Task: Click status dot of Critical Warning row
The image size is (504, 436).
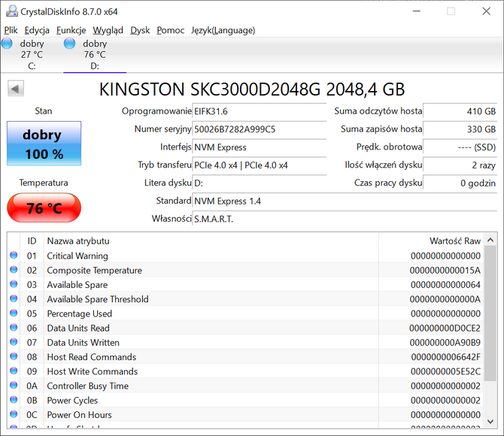Action: coord(14,255)
